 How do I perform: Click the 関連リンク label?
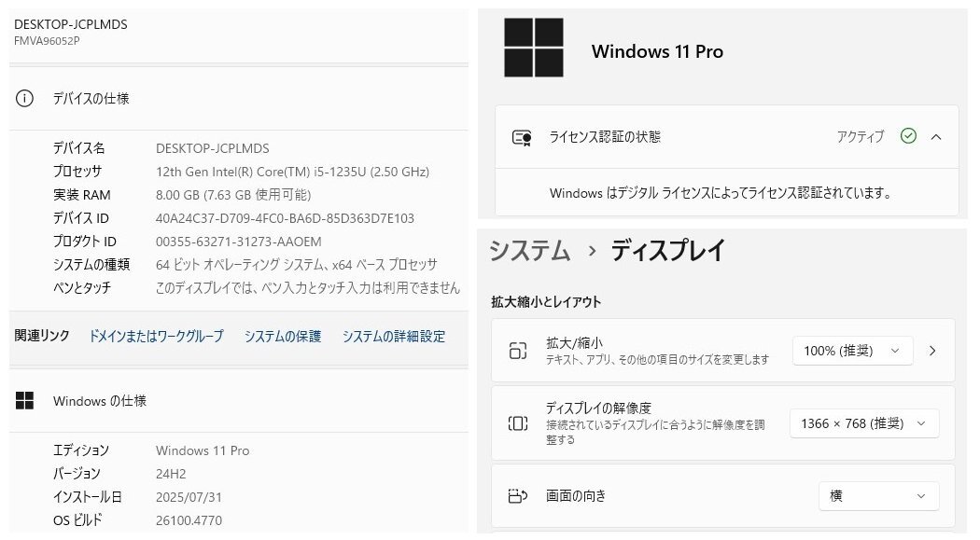click(42, 336)
